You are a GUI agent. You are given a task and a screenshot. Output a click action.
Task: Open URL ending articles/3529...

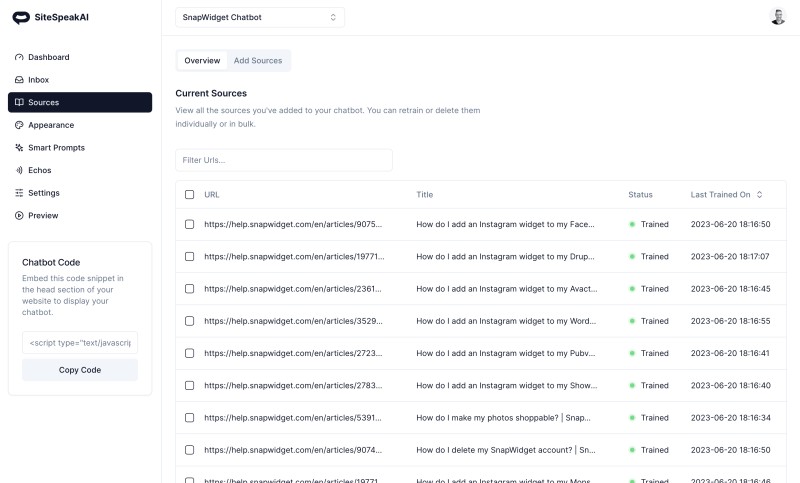pyautogui.click(x=293, y=321)
